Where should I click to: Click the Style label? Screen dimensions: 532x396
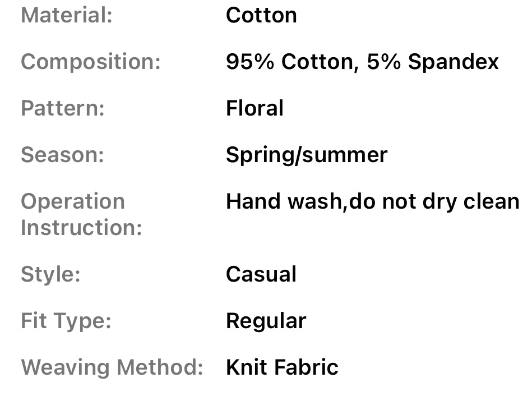coord(50,274)
